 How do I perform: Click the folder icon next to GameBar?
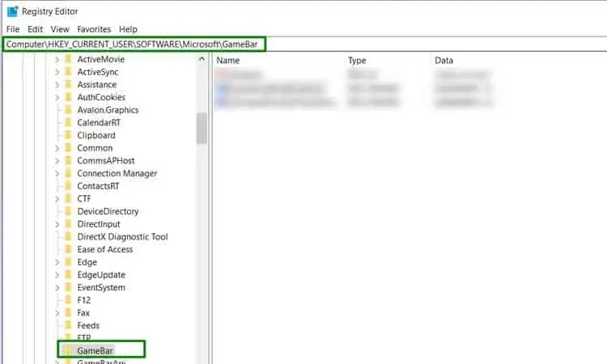[x=68, y=350]
